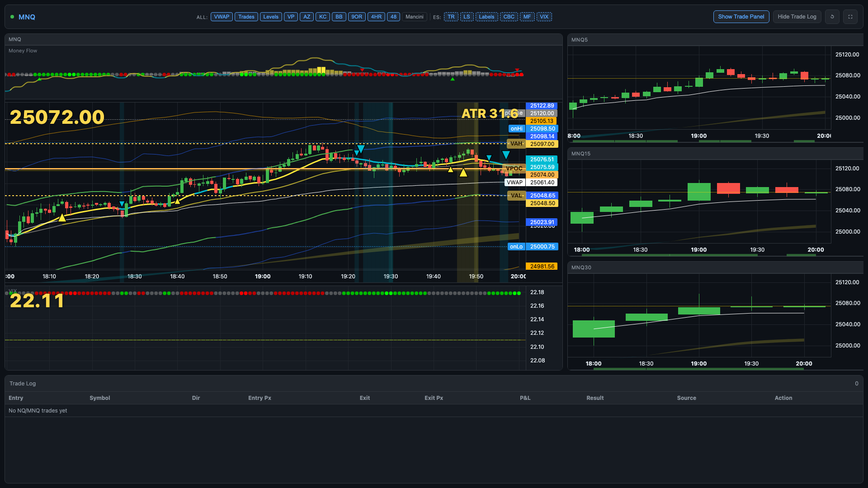This screenshot has width=868, height=488.
Task: Enable the Mancini levels
Action: coord(414,17)
